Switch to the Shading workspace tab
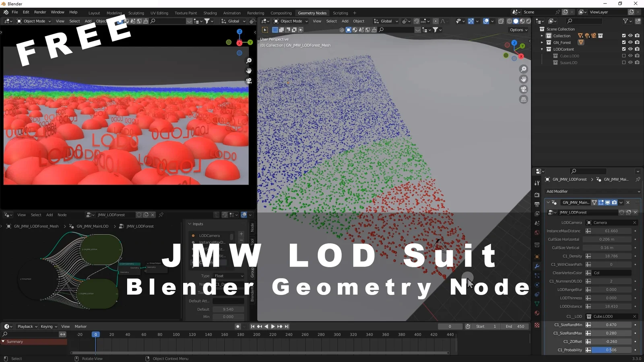The width and height of the screenshot is (644, 362). point(210,13)
